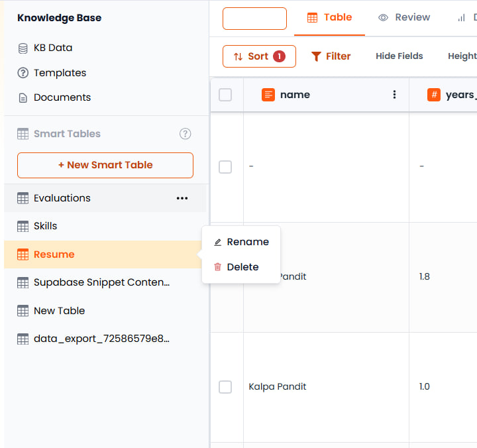Click the Smart Tables section label
This screenshot has height=448, width=477.
67,134
